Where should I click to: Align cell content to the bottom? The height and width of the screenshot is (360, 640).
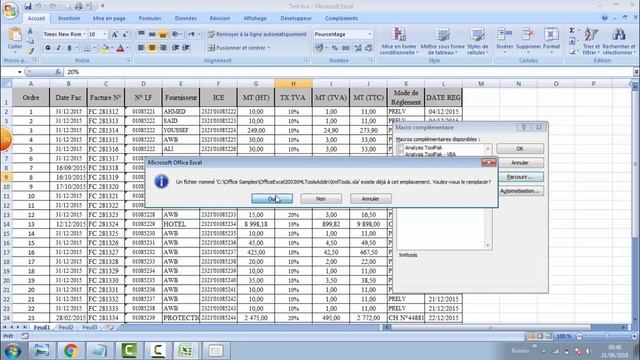(163, 34)
